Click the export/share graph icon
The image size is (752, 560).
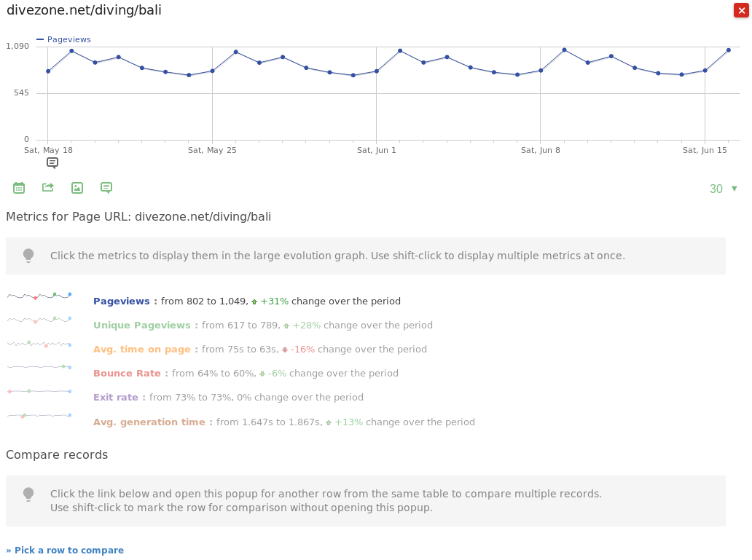point(48,187)
